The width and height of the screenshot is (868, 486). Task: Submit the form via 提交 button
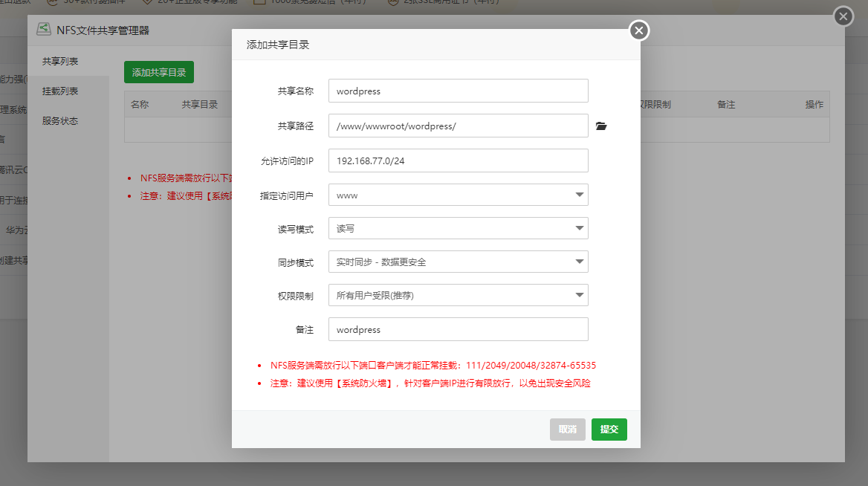tap(609, 430)
